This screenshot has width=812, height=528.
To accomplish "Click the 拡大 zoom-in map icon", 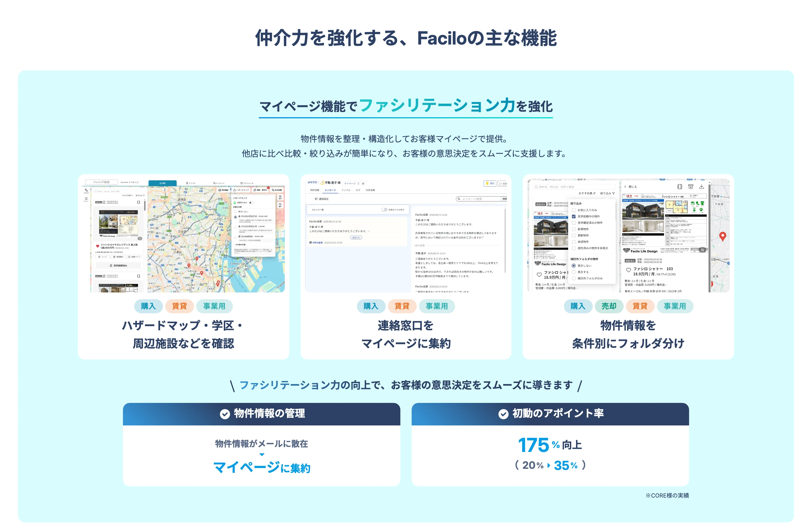I will 280,197.
